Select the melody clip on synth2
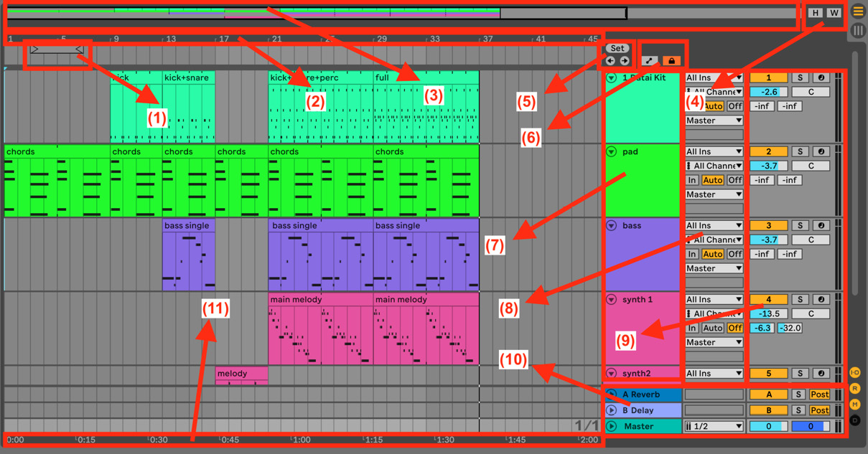This screenshot has width=868, height=454. tap(242, 376)
